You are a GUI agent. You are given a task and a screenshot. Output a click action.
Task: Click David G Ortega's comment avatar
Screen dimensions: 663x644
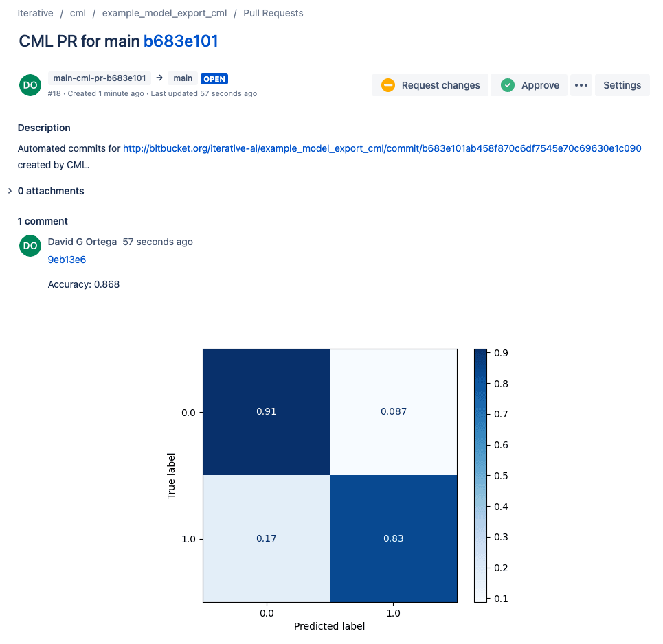[x=30, y=245]
